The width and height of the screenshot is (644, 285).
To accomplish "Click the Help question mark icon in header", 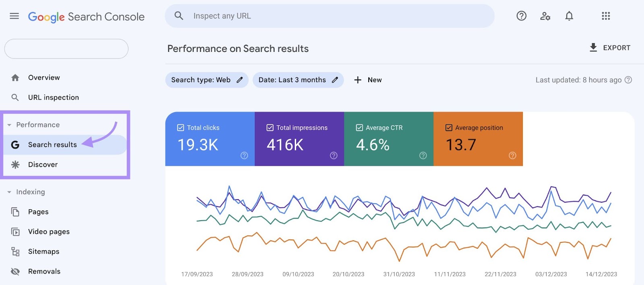I will point(521,16).
